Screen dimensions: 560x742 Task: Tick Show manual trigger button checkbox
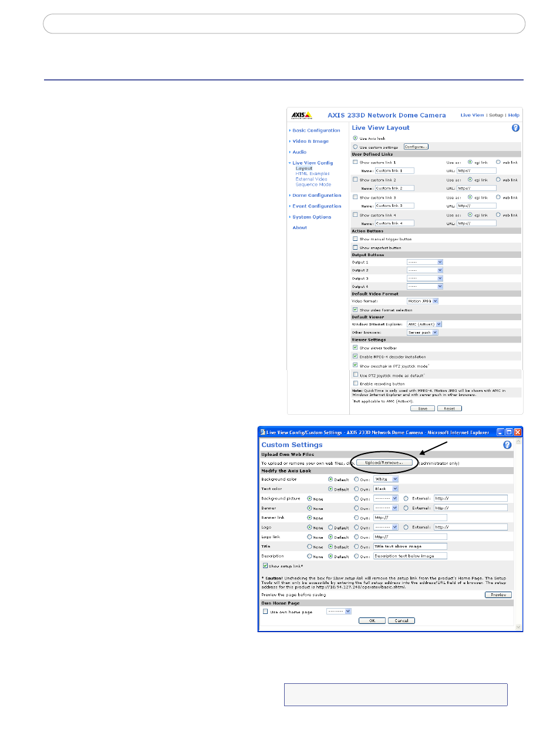coord(355,239)
